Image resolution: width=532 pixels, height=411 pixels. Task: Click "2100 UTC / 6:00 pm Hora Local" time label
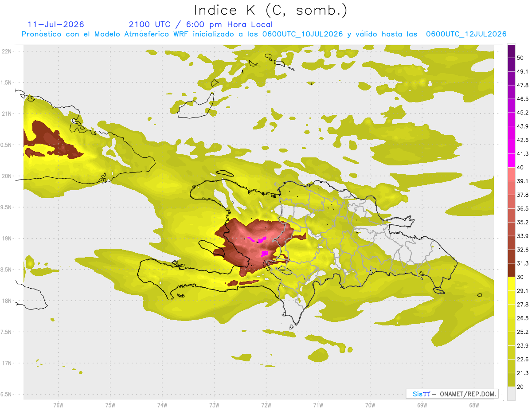201,24
